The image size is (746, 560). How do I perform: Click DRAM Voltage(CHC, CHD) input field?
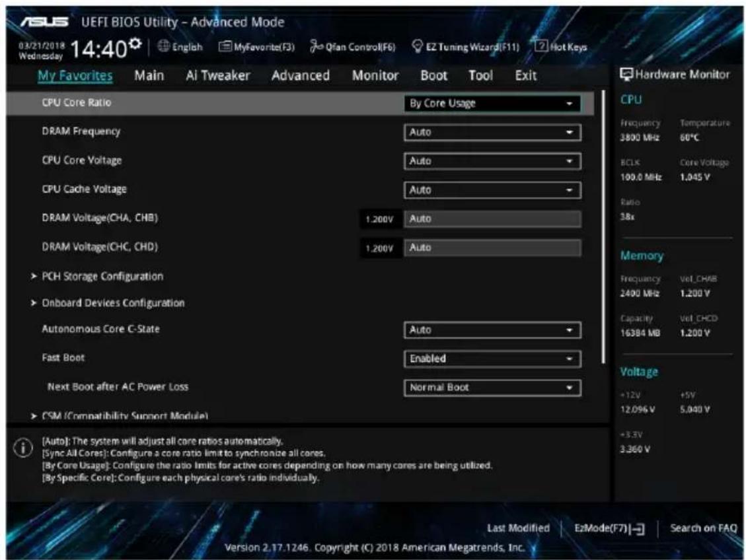[x=492, y=248]
